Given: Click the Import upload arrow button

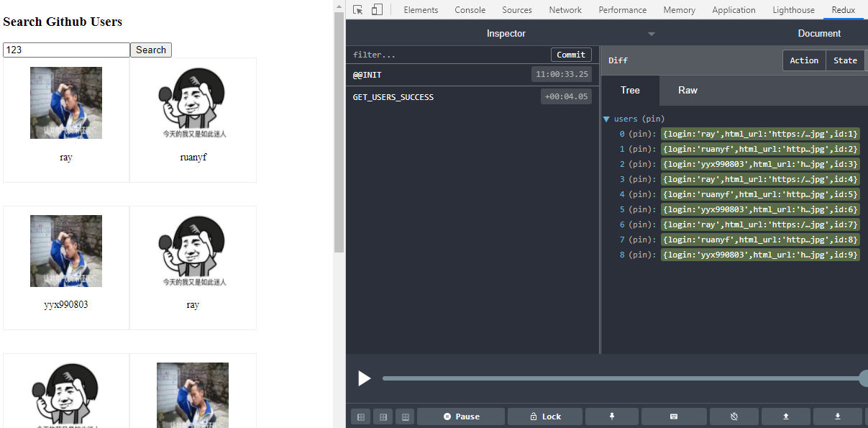Looking at the screenshot, I should pyautogui.click(x=786, y=416).
